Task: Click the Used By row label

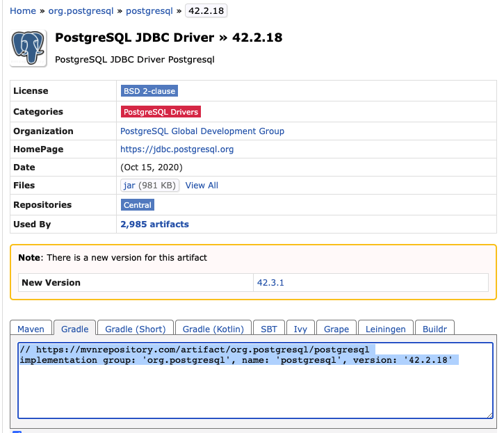Action: [32, 224]
